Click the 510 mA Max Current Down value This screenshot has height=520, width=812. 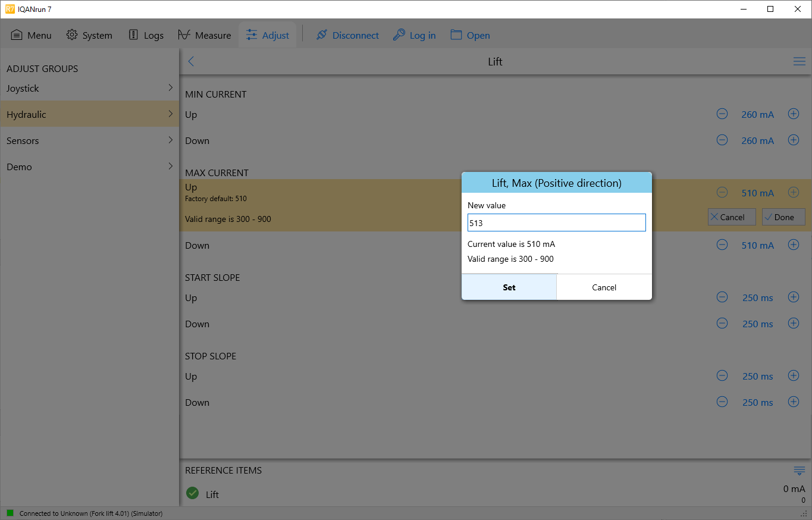(x=757, y=245)
